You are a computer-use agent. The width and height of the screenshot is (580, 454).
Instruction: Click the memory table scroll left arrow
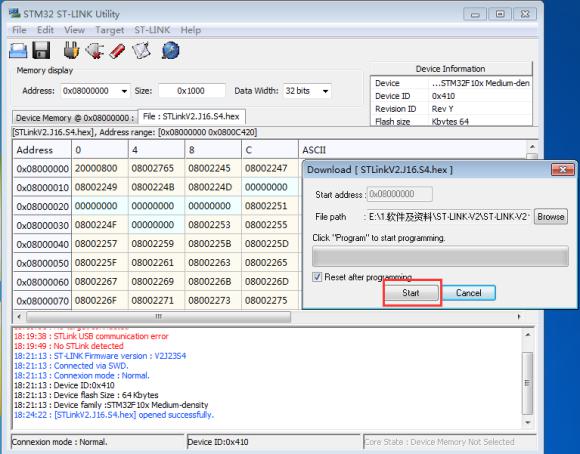[19, 317]
